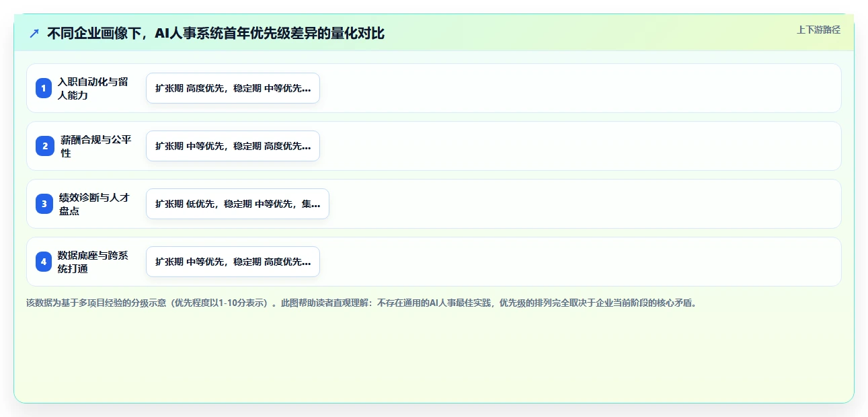Viewport: 868px width, 417px height.
Task: Select the 数据底座与跨系统打通 label
Action: click(x=93, y=262)
